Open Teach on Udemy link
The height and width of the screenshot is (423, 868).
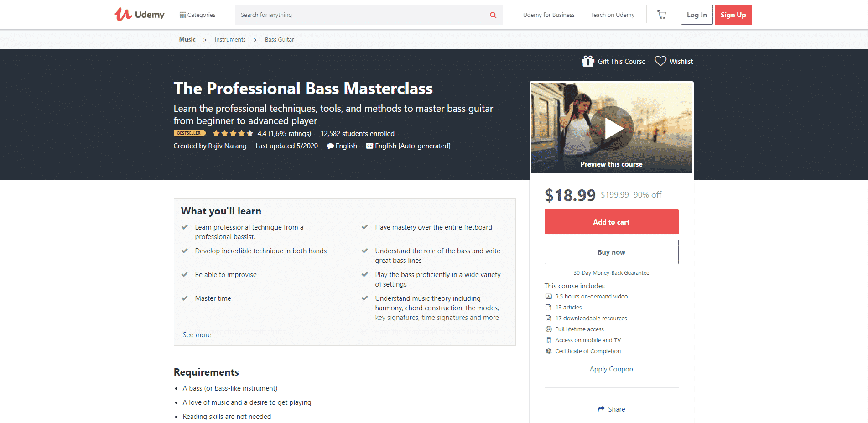(x=613, y=15)
